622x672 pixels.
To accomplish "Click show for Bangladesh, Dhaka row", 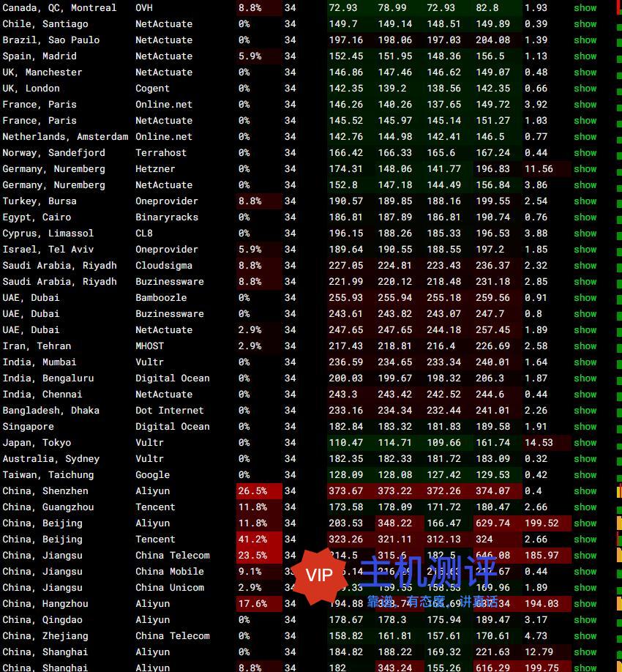I will (x=585, y=411).
